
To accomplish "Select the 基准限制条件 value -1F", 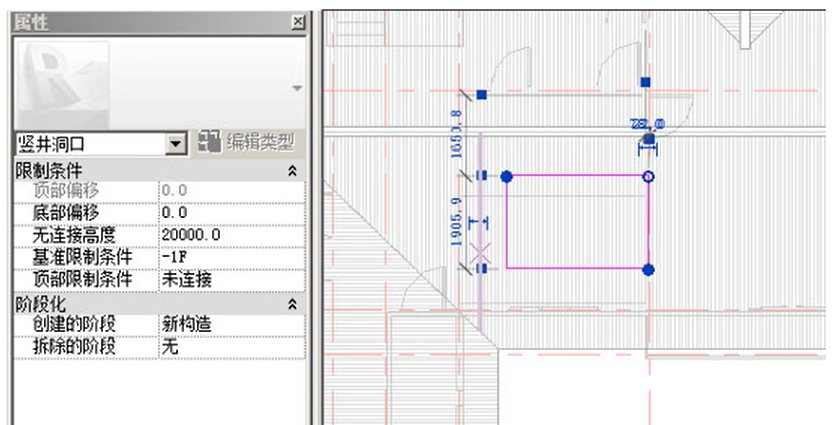I will pyautogui.click(x=230, y=256).
